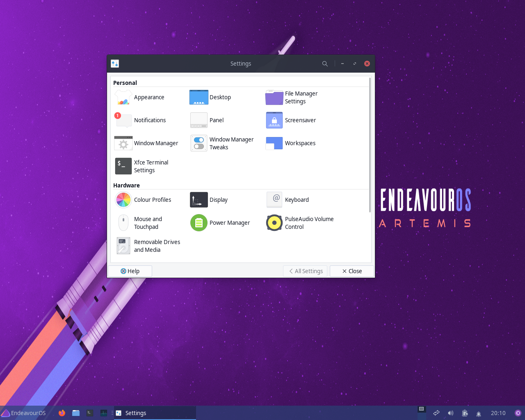The width and height of the screenshot is (525, 420).
Task: Open Xfce Terminal Settings
Action: [142, 166]
